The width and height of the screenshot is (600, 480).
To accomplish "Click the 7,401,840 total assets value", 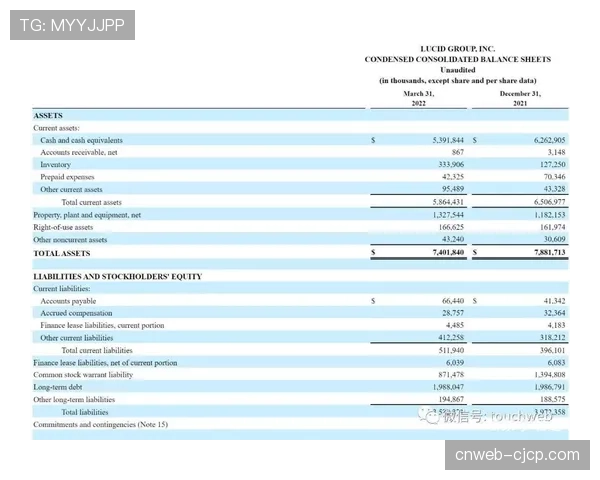I will pos(443,253).
